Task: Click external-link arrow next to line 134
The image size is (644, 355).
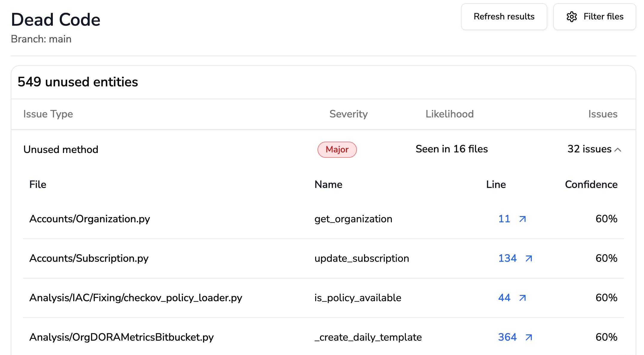Action: 529,258
